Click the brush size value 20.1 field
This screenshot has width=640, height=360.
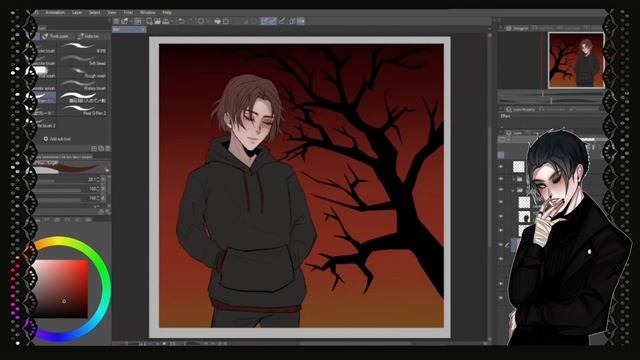[91, 179]
